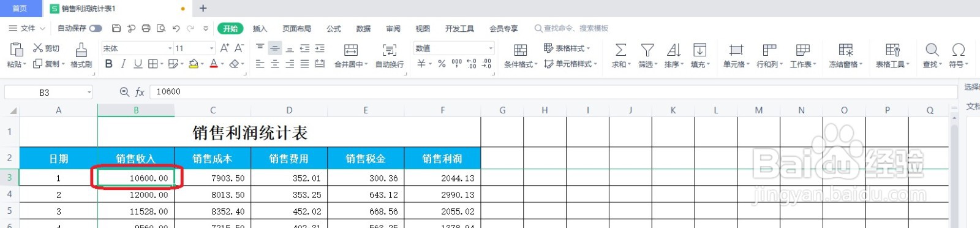Increase decimal places
Viewport: 980px width, 228px height.
(x=472, y=64)
